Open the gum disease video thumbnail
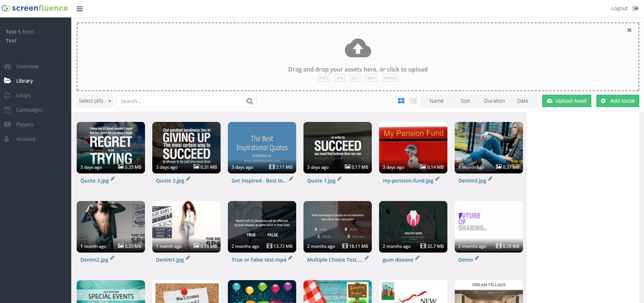Screen dimensions: 644x303 pyautogui.click(x=413, y=227)
